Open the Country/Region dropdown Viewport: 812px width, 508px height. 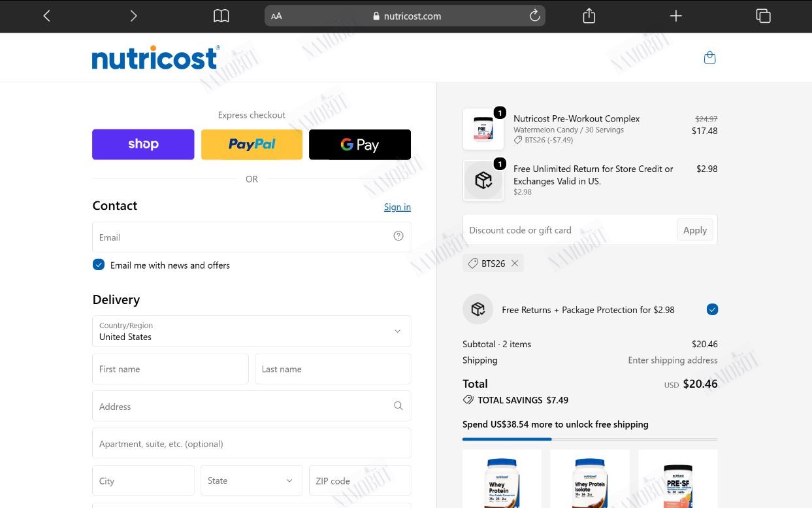252,331
